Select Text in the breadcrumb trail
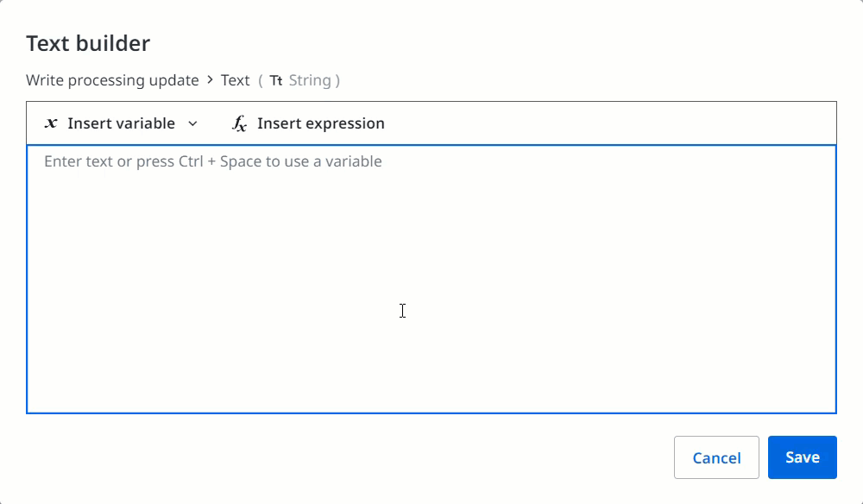Screen dimensions: 863x504 [x=235, y=80]
